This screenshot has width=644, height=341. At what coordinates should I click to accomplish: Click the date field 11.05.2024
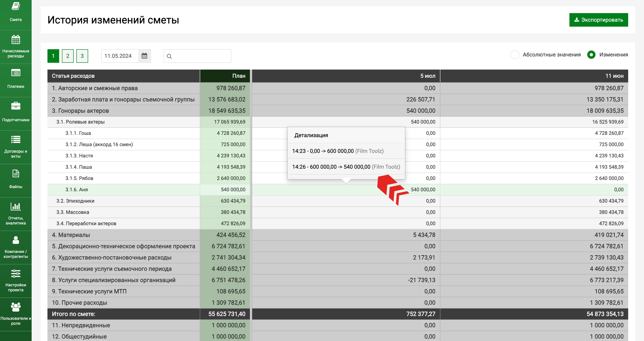(120, 56)
